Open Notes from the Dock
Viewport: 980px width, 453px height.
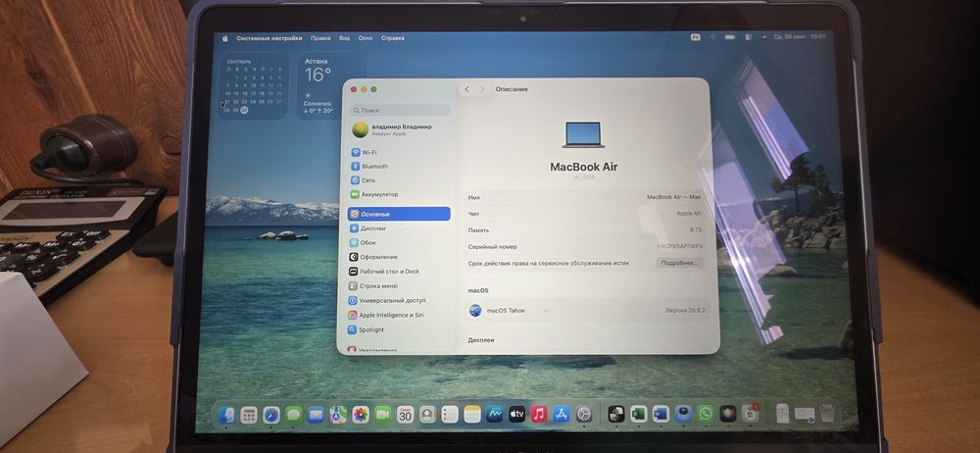click(x=472, y=414)
